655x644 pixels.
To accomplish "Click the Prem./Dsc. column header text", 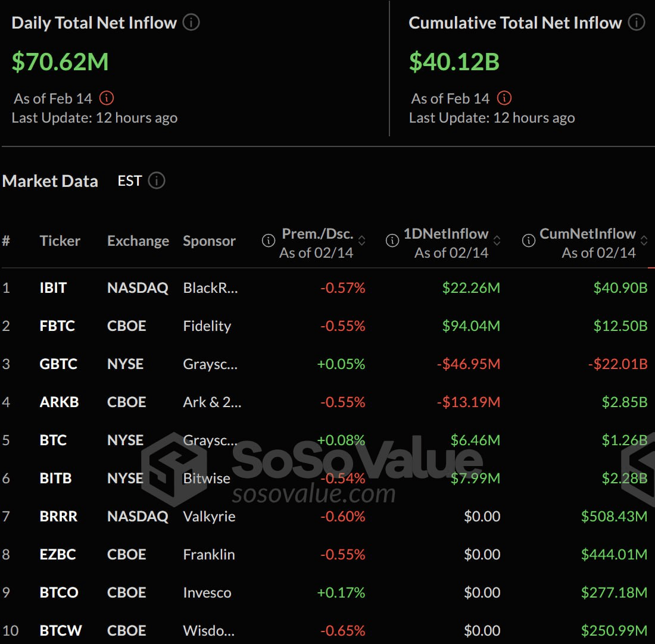I will click(317, 234).
